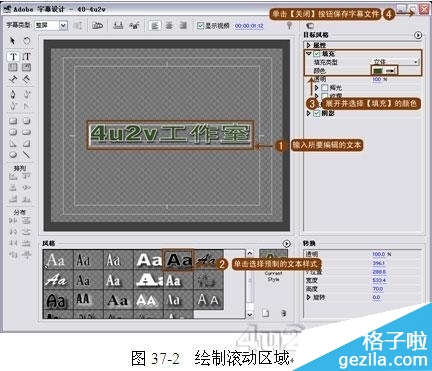This screenshot has height=371, width=432.
Task: Toggle the 显示视频 show video checkbox
Action: (x=200, y=26)
